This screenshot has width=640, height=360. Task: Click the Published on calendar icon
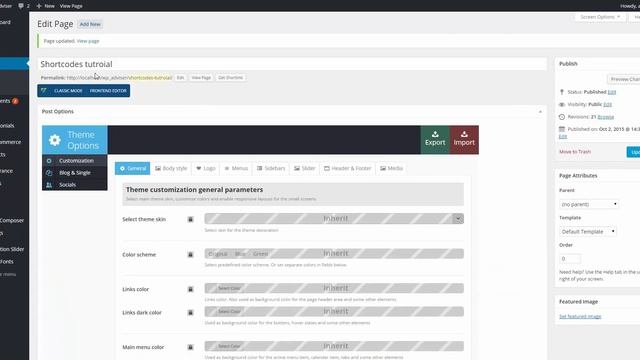[x=562, y=129]
